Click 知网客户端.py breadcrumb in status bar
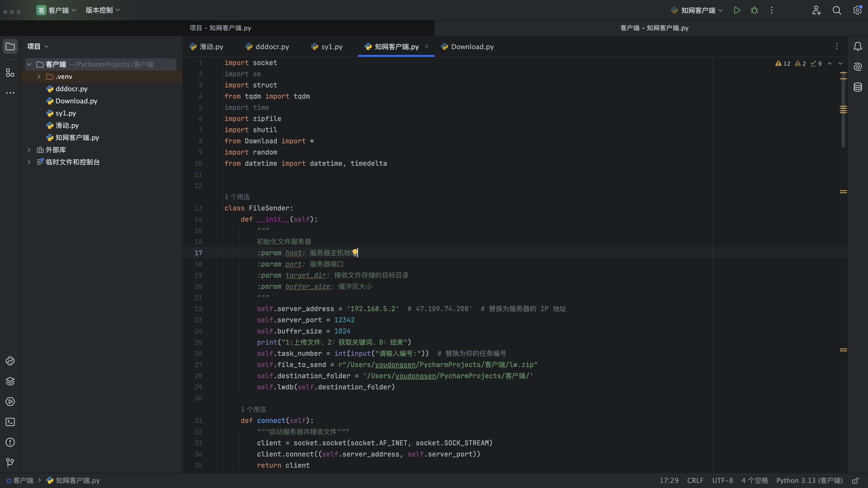The width and height of the screenshot is (868, 488). 73,481
